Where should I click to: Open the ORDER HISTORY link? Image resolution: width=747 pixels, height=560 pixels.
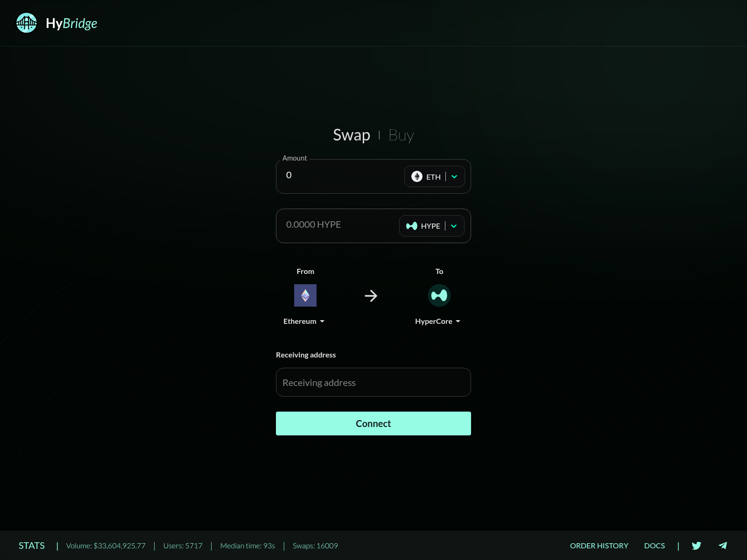[x=599, y=546]
